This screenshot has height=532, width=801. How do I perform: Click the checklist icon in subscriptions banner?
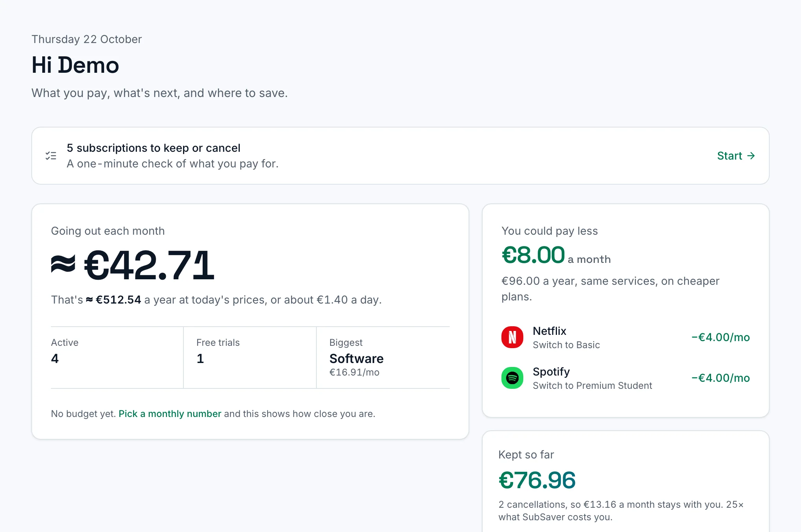[51, 156]
